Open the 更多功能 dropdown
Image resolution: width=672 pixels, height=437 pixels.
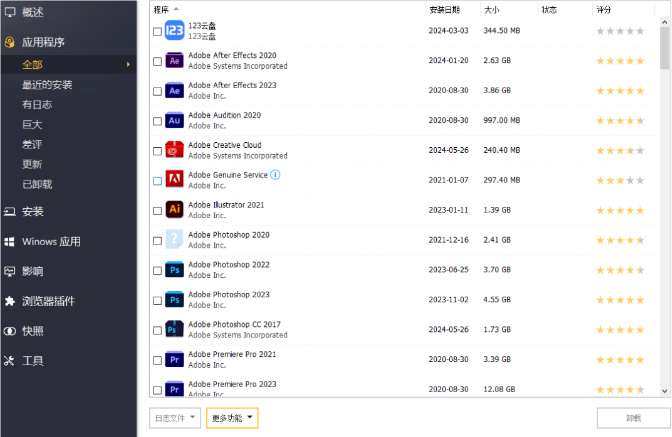232,418
